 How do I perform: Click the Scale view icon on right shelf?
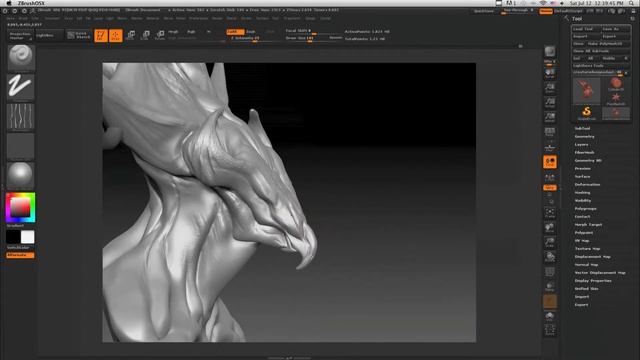(550, 242)
